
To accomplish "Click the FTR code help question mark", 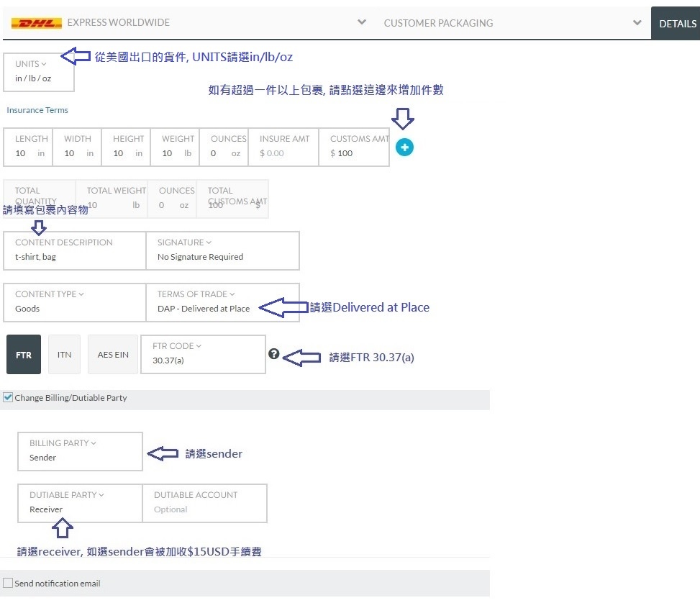I will (273, 354).
